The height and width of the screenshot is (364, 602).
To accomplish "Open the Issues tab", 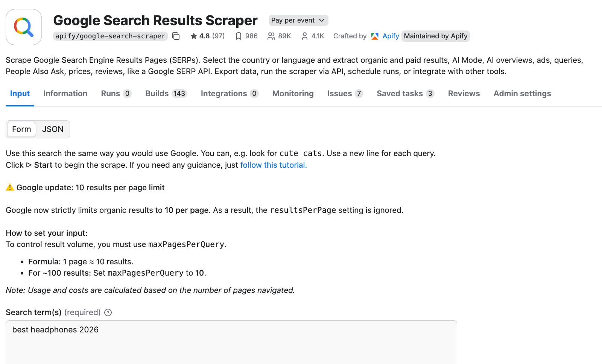I will pyautogui.click(x=344, y=93).
